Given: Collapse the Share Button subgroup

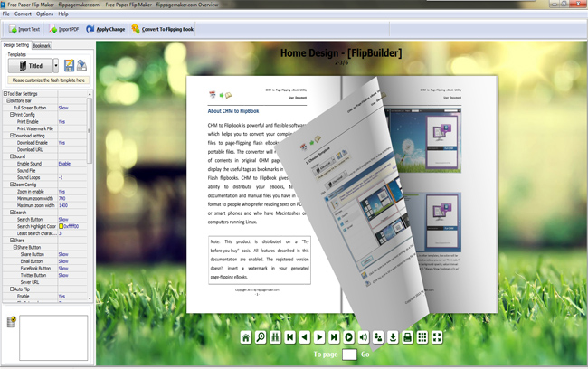Looking at the screenshot, I should pos(15,248).
